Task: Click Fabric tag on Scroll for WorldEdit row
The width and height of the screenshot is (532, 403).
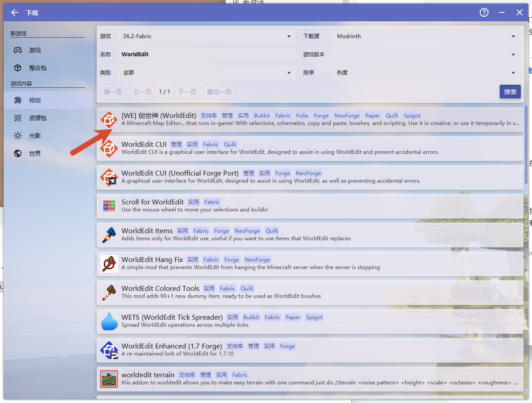Action: click(212, 202)
